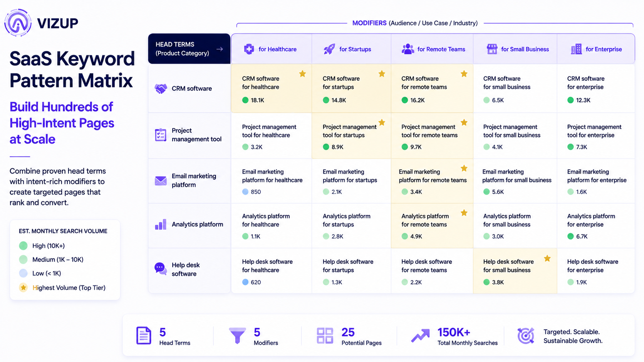Click star on Analytics platform for remote teams

click(x=464, y=213)
